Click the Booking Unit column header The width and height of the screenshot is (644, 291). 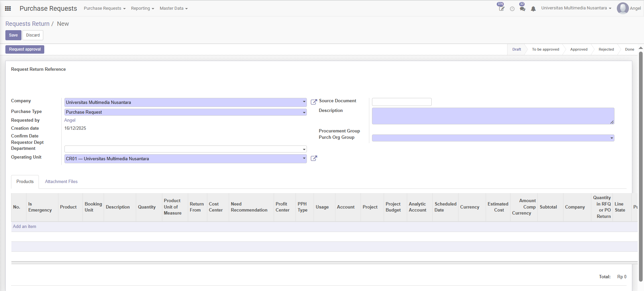93,207
